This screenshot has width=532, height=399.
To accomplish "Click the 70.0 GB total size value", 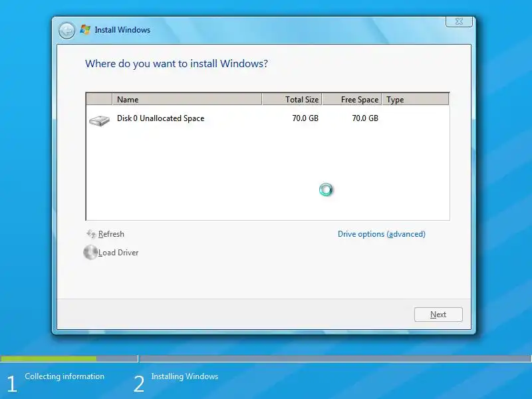I will click(305, 118).
